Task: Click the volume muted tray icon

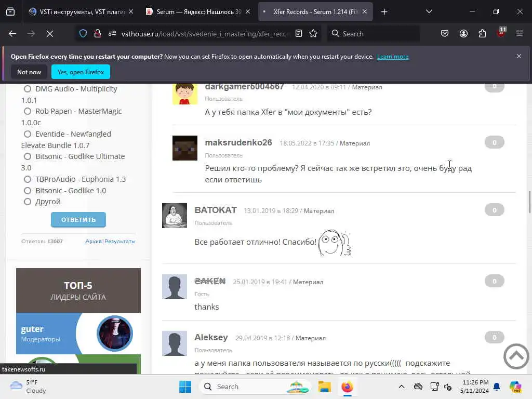Action: 448,387
